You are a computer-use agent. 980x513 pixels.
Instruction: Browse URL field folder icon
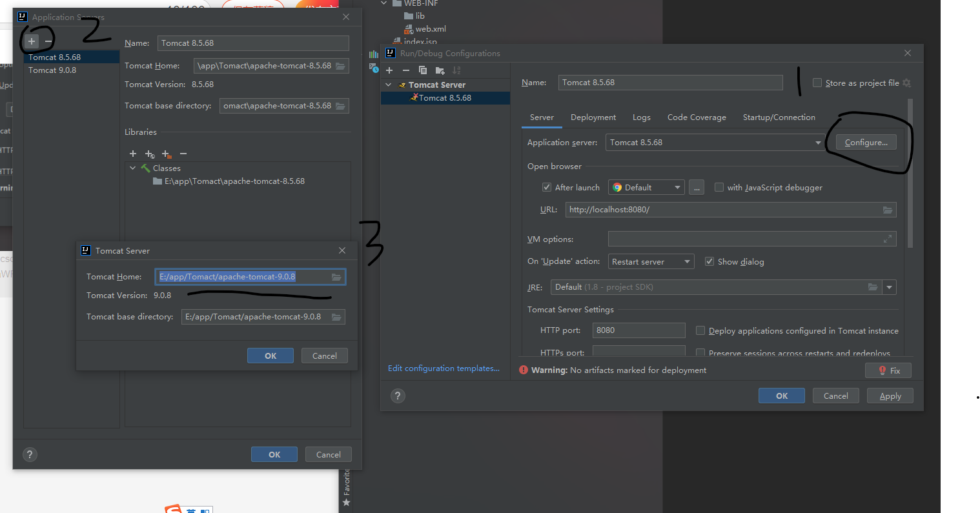pos(888,210)
